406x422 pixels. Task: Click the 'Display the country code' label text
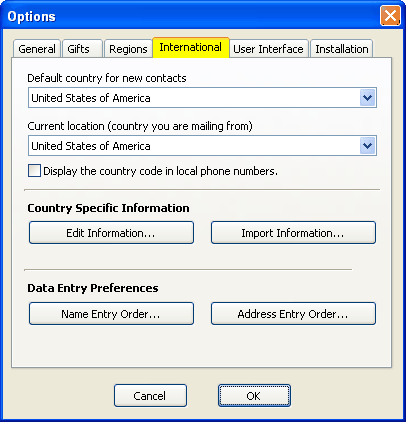pyautogui.click(x=160, y=171)
